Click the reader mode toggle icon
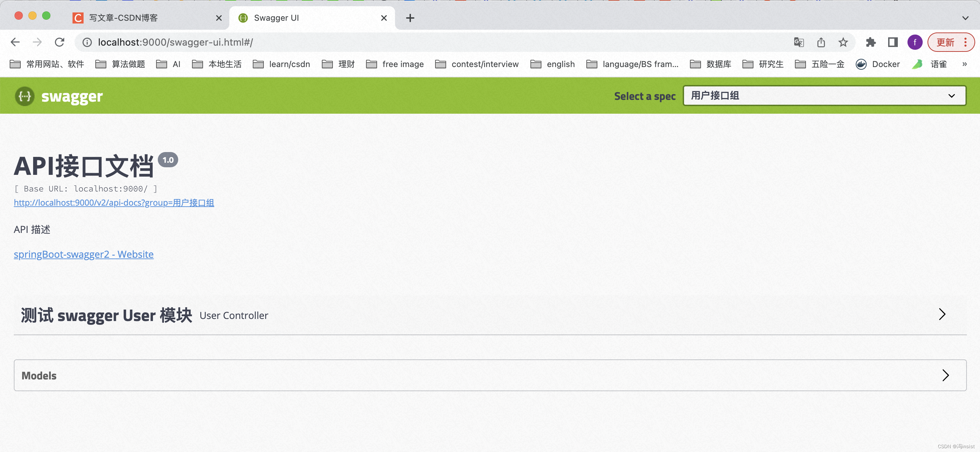Viewport: 980px width, 452px height. point(893,42)
